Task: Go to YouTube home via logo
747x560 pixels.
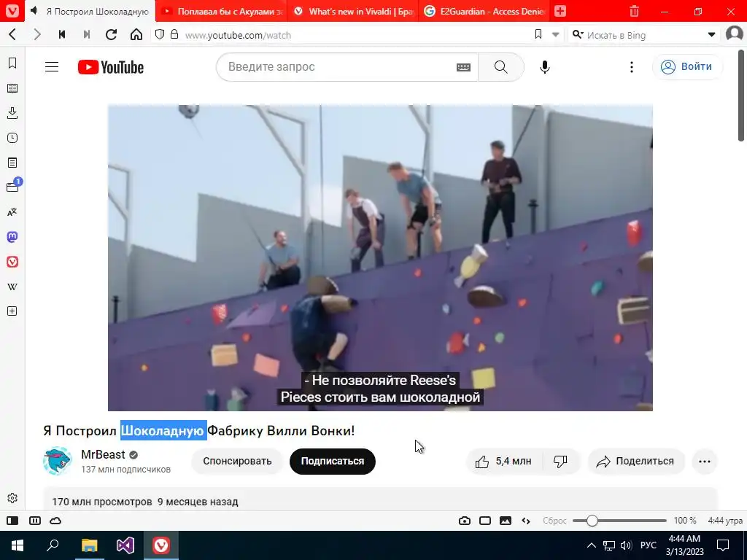Action: (x=111, y=67)
